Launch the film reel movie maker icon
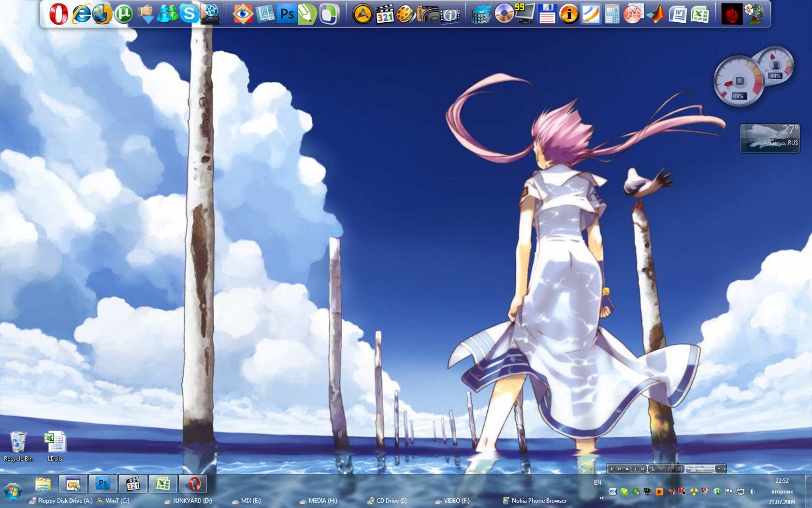Screen dimensions: 812x508 211,14
